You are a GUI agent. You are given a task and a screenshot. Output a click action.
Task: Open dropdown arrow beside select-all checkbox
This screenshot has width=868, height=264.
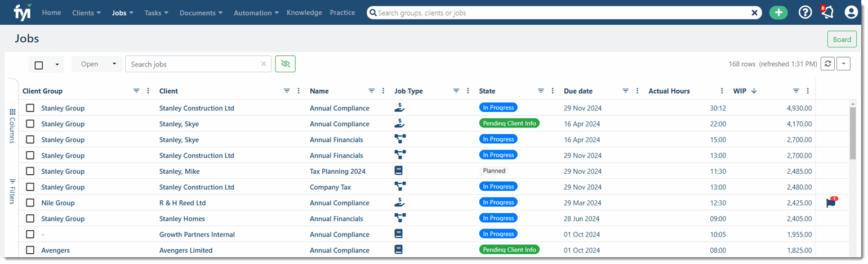pyautogui.click(x=57, y=64)
